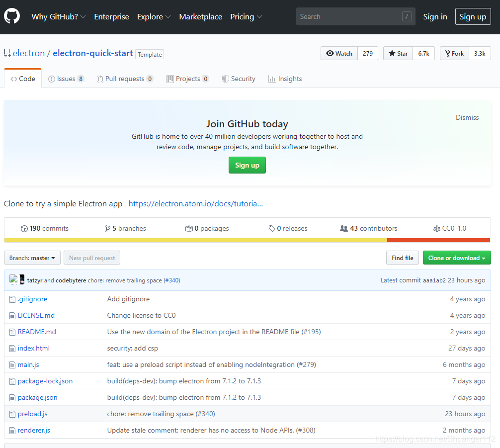This screenshot has height=448, width=500.
Task: Open the Clone or download dropdown
Action: click(457, 258)
